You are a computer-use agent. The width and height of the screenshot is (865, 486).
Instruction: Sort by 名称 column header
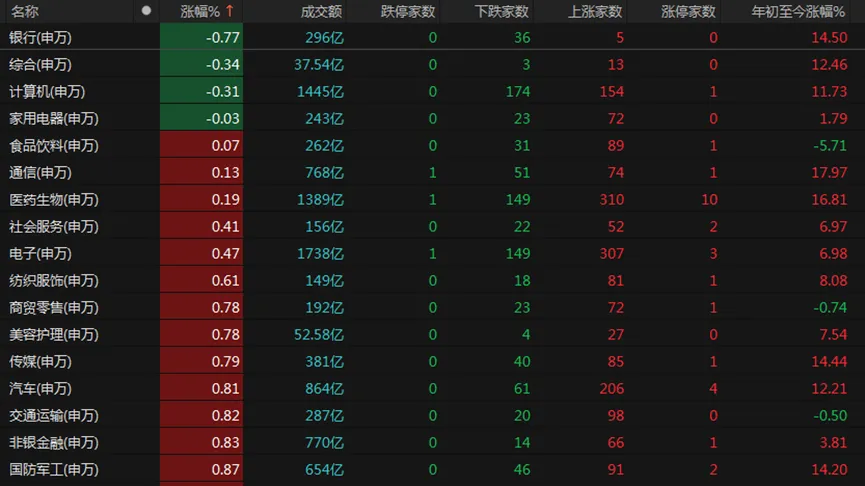pos(24,11)
